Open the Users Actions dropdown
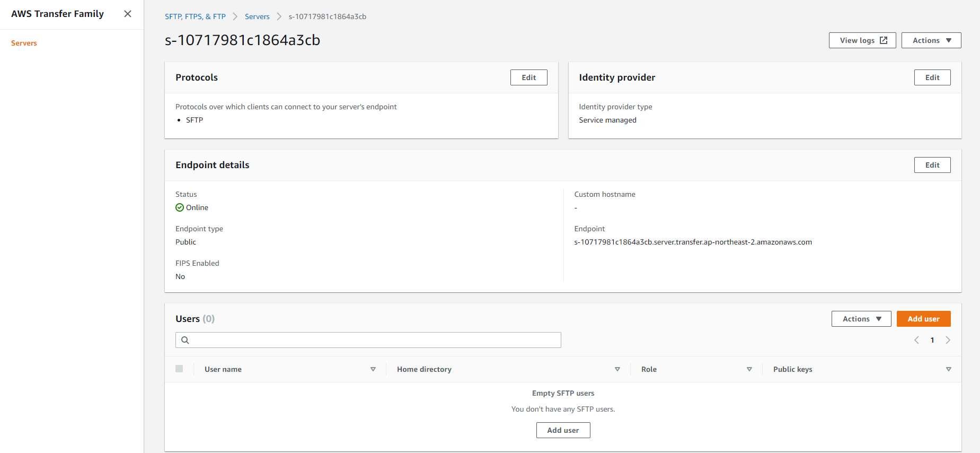 click(x=861, y=319)
